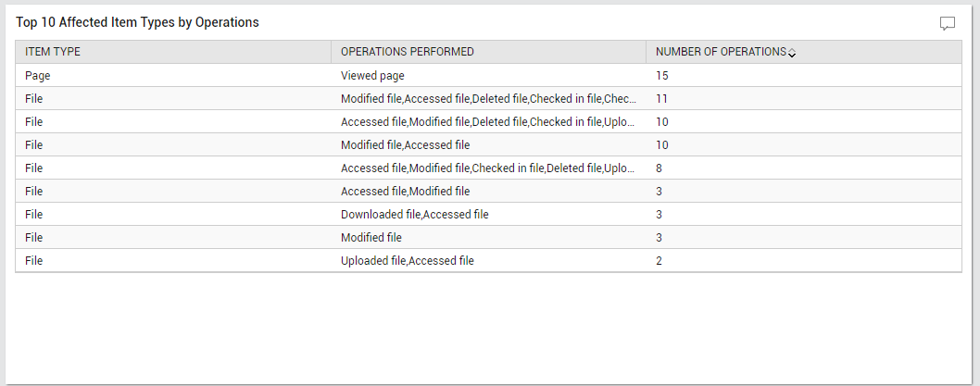Sort by the Number of Operations arrow
The image size is (980, 386).
[x=792, y=53]
